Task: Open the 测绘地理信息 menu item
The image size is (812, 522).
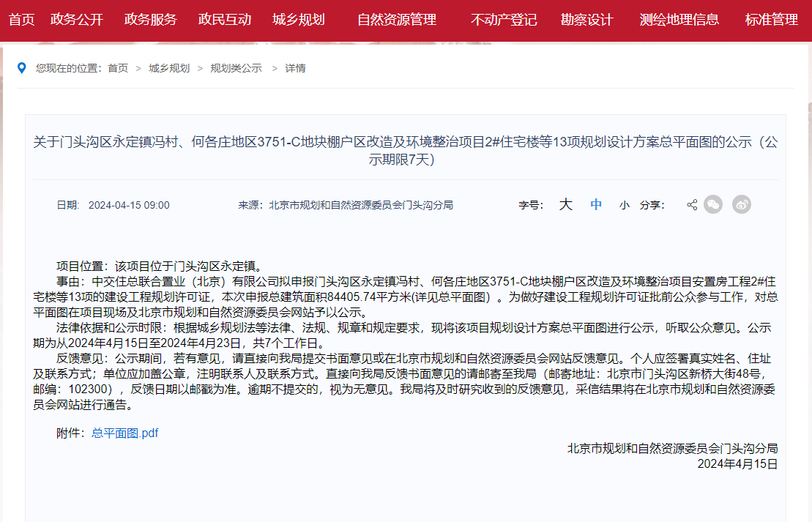Action: [679, 20]
